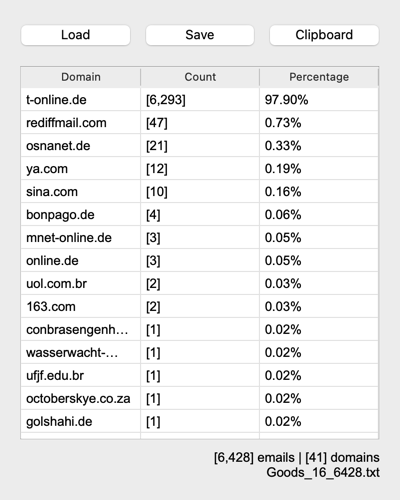This screenshot has width=400, height=500.
Task: Select the uol.com.br row
Action: click(x=200, y=284)
